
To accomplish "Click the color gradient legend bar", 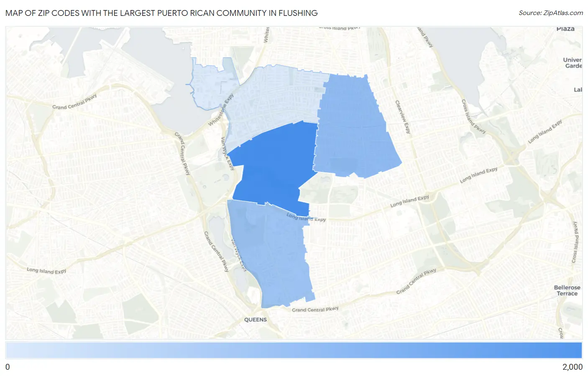I will pos(294,350).
